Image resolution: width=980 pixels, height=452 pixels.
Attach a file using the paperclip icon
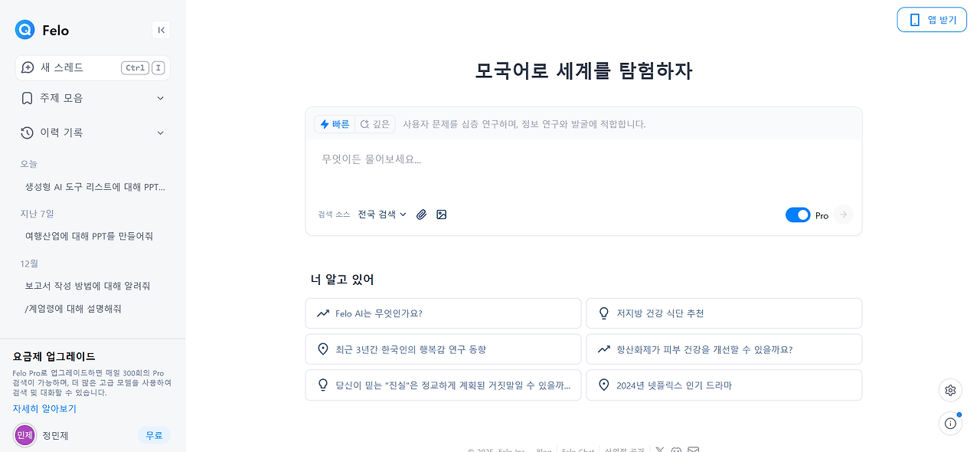(x=421, y=215)
